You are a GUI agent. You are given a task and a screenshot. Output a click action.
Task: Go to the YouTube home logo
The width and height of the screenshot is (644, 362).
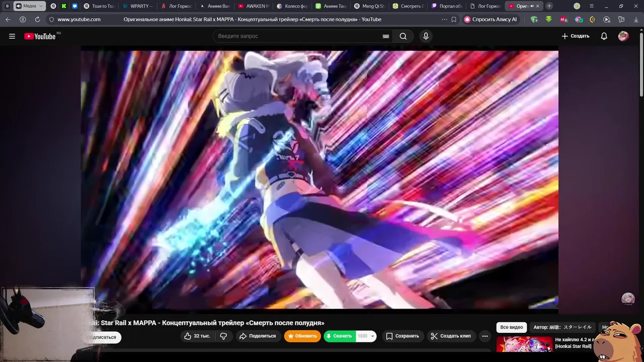point(40,36)
